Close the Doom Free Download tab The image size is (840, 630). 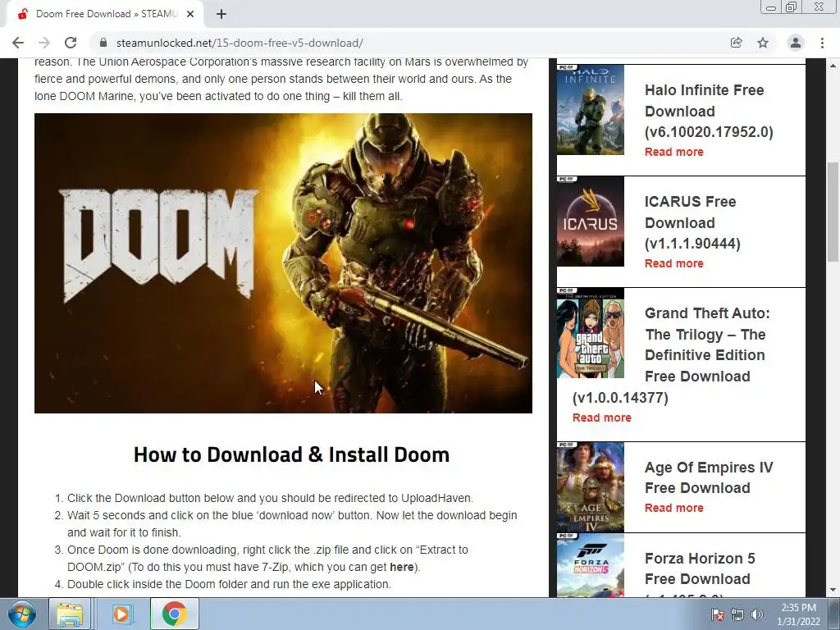coord(190,14)
